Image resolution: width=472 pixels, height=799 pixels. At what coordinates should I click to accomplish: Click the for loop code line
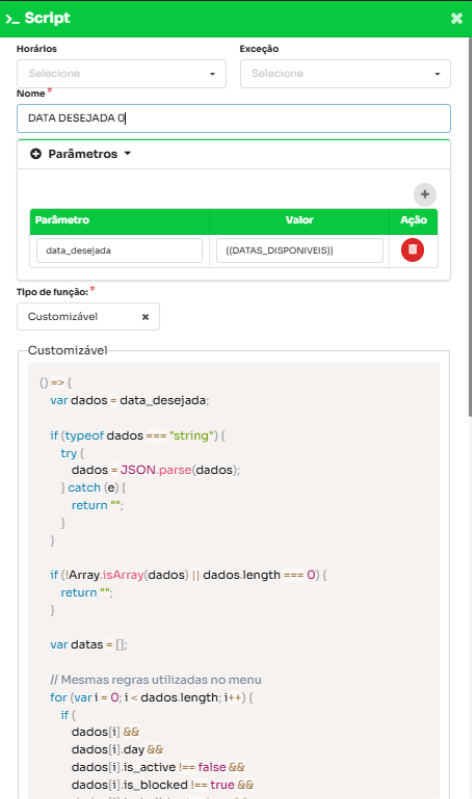pyautogui.click(x=151, y=697)
